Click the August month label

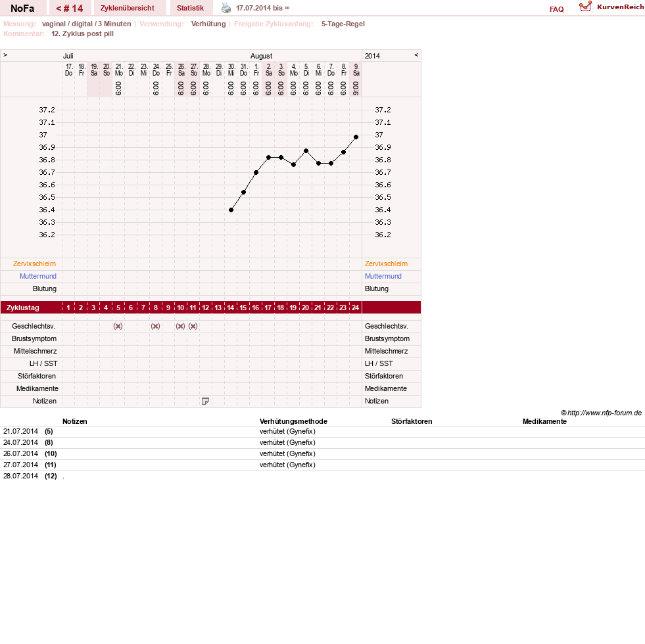(261, 56)
